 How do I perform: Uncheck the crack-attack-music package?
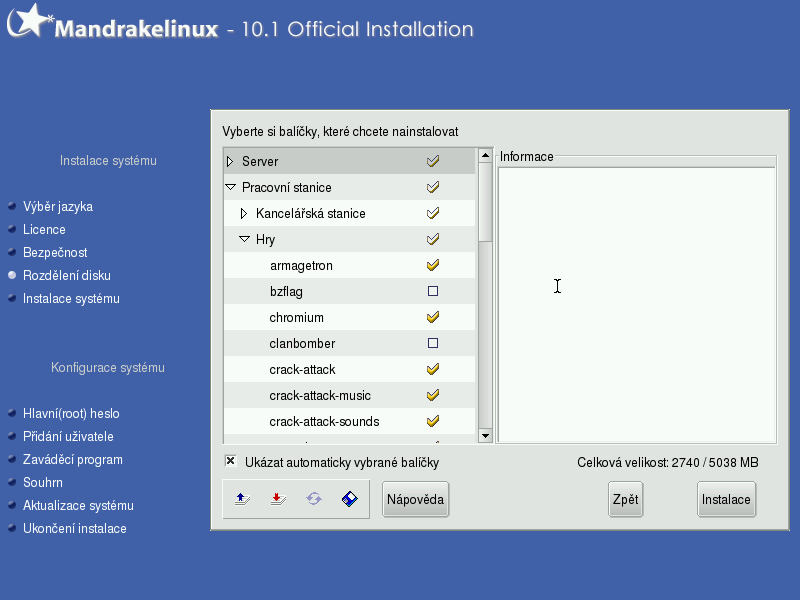pyautogui.click(x=433, y=395)
